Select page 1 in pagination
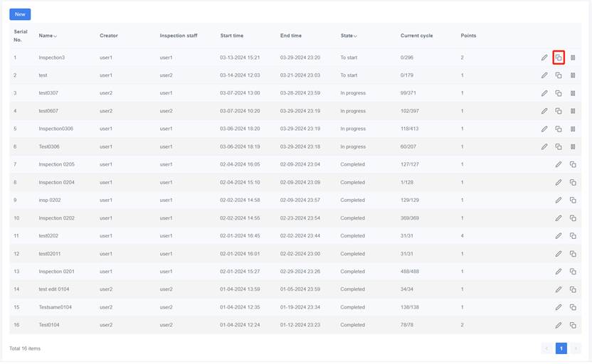This screenshot has width=592, height=364. click(x=561, y=348)
